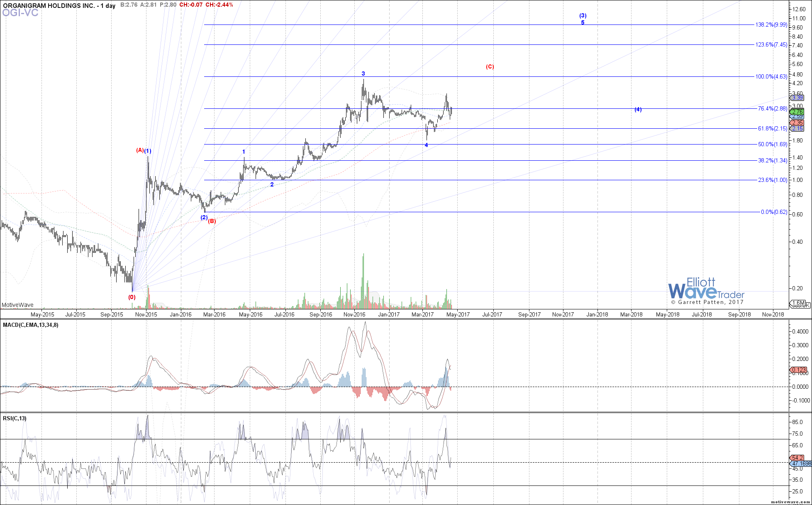Select the Fibonacci label "38.2%(1.34)"
This screenshot has height=505, width=812.
tap(772, 161)
